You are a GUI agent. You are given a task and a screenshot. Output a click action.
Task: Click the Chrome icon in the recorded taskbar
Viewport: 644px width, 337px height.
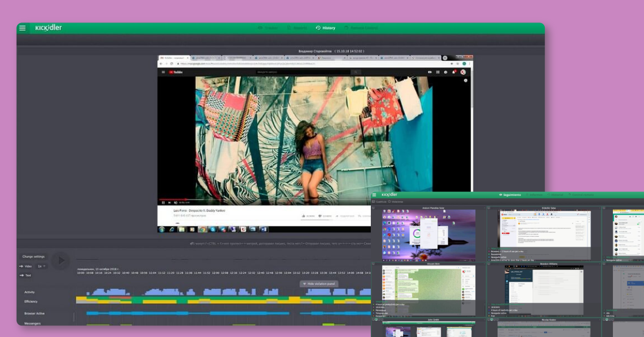(202, 229)
